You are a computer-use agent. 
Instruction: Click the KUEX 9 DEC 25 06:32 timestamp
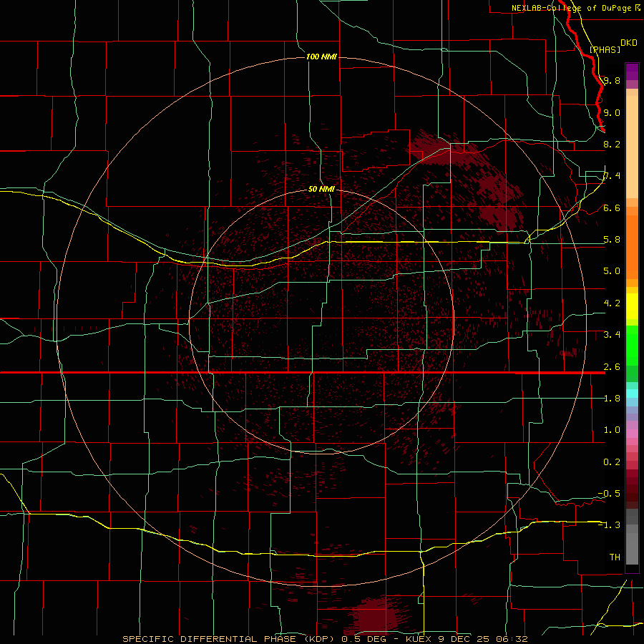click(x=467, y=639)
